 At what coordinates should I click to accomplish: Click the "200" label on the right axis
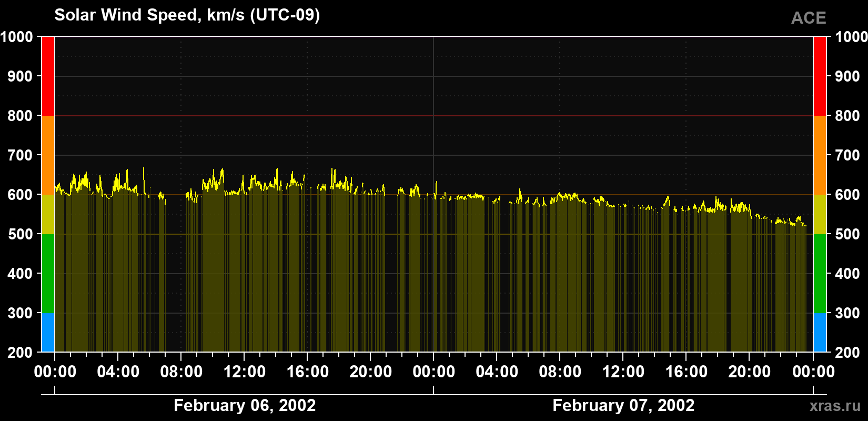coord(847,353)
